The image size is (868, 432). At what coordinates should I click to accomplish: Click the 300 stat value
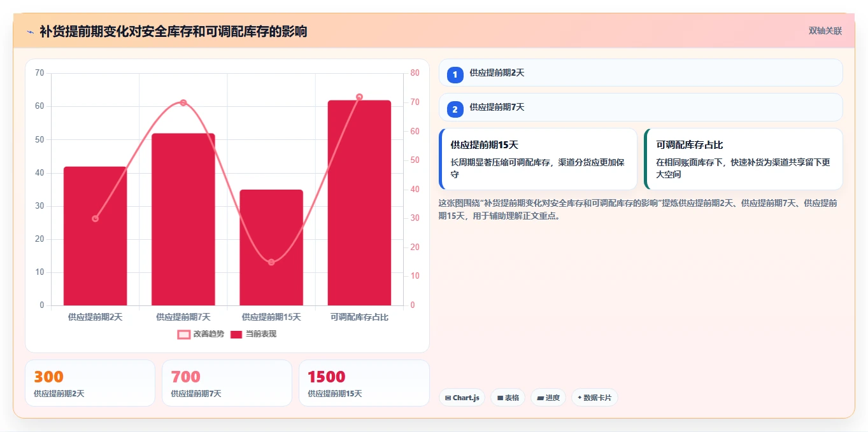pos(49,377)
